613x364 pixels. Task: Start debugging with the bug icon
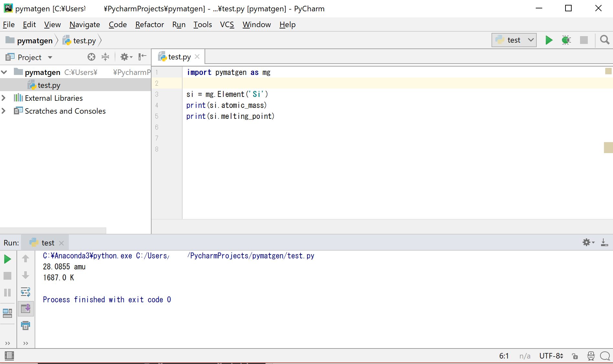tap(566, 40)
